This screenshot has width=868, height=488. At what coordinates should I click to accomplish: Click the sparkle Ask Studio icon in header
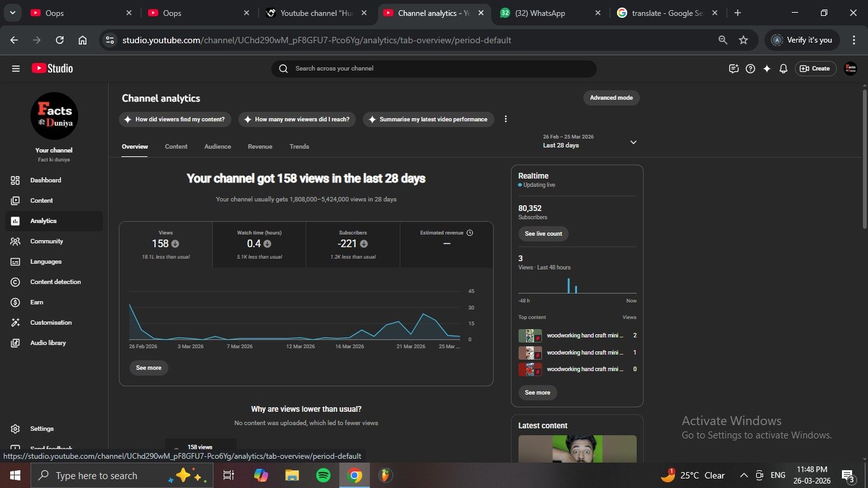[x=767, y=69]
